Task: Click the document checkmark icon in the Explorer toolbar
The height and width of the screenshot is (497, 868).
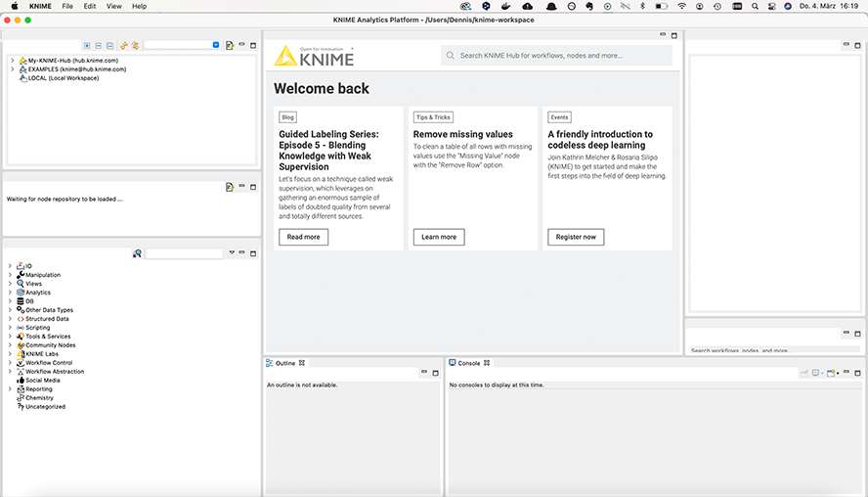Action: click(230, 45)
